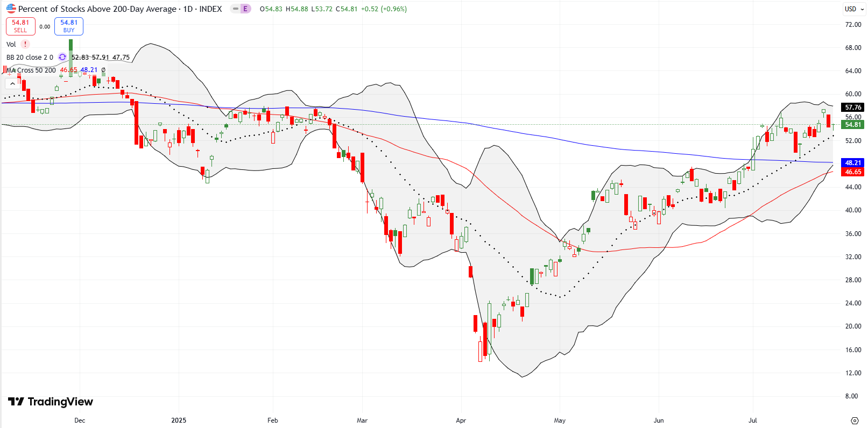
Task: Click the Vol indicator warning icon
Action: [x=25, y=45]
